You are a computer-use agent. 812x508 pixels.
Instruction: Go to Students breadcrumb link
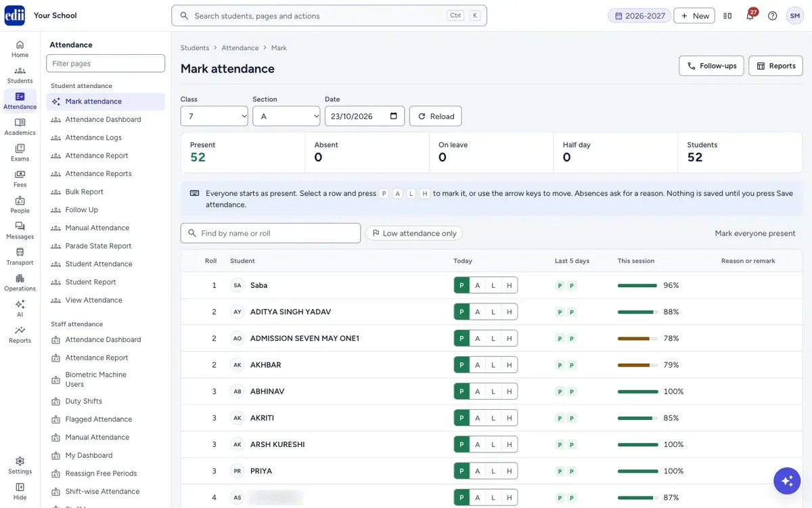coord(195,48)
